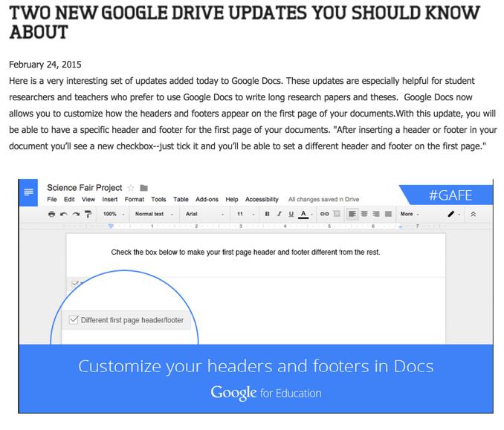Viewport: 504px width, 430px height.
Task: Open the Format menu
Action: click(135, 200)
